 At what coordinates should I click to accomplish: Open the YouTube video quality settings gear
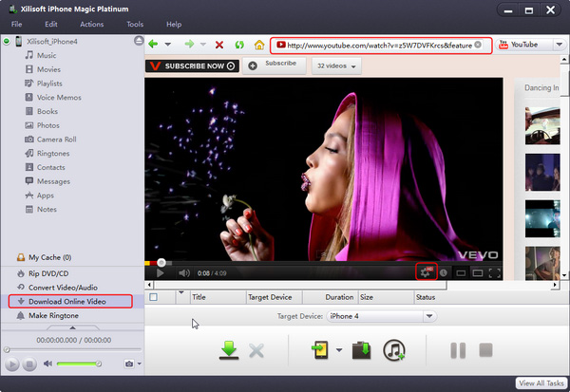tap(426, 271)
